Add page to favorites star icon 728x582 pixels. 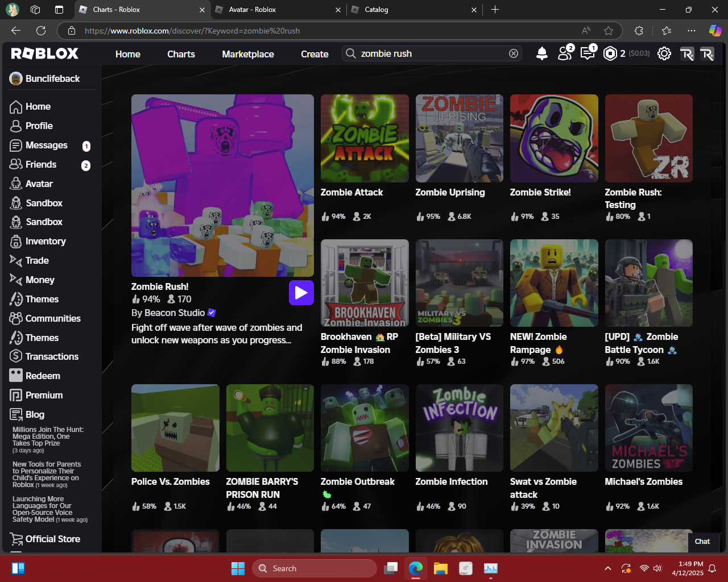pos(609,31)
